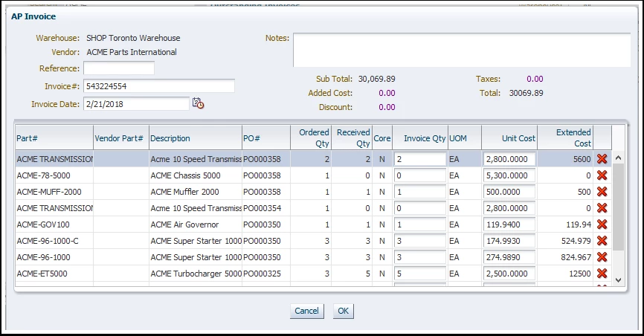
Task: Remove the ACME-78-5000 invoice line
Action: (x=602, y=175)
